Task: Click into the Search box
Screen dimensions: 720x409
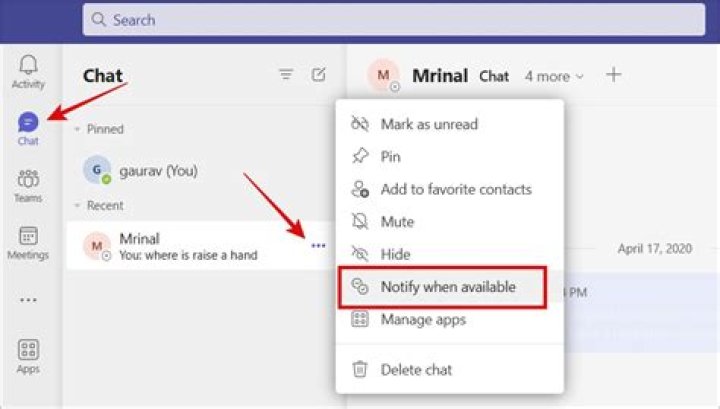Action: 394,20
